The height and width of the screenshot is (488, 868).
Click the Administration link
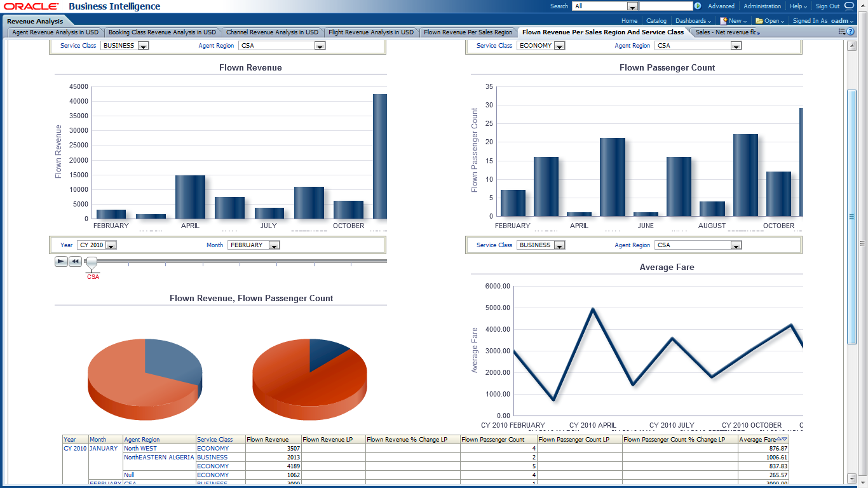tap(762, 6)
